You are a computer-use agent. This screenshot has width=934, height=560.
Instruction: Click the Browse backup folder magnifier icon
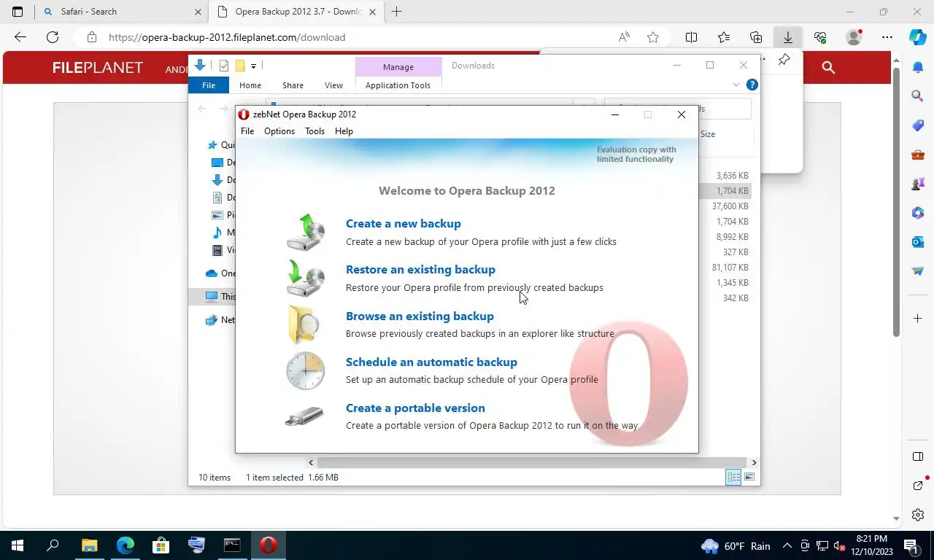coord(305,324)
